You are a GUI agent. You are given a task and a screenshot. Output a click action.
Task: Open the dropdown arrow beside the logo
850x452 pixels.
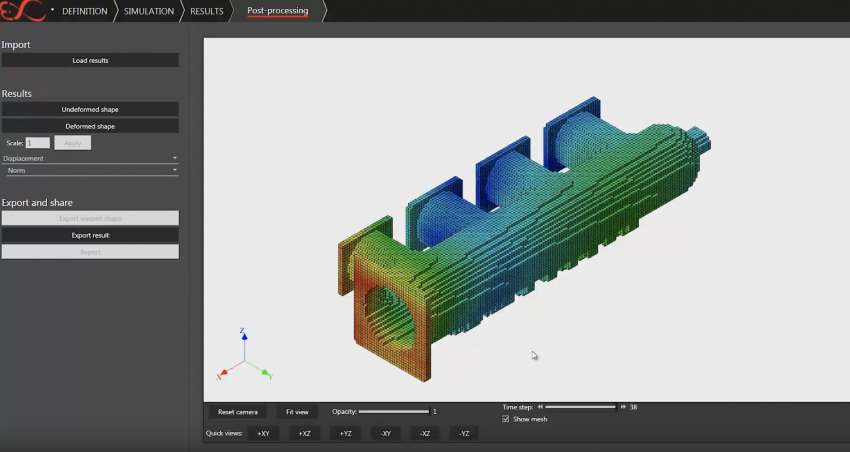click(52, 11)
